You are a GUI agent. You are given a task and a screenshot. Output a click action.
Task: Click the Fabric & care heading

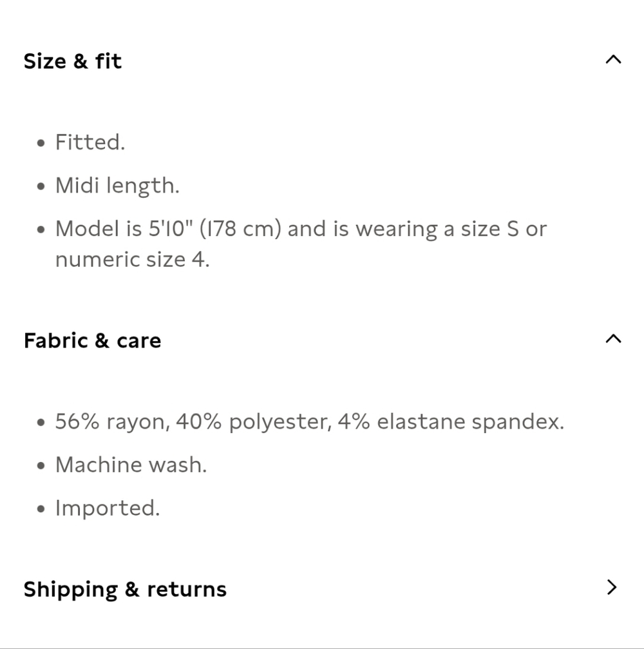[92, 341]
